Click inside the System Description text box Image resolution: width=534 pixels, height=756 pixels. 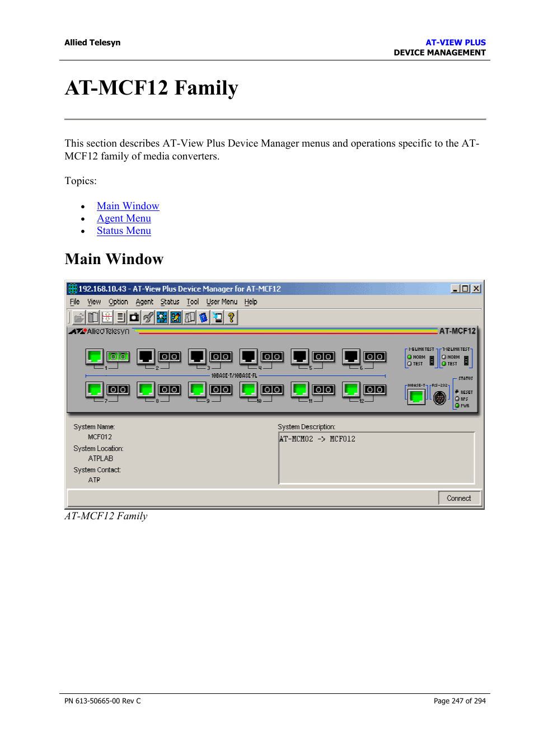pyautogui.click(x=377, y=458)
